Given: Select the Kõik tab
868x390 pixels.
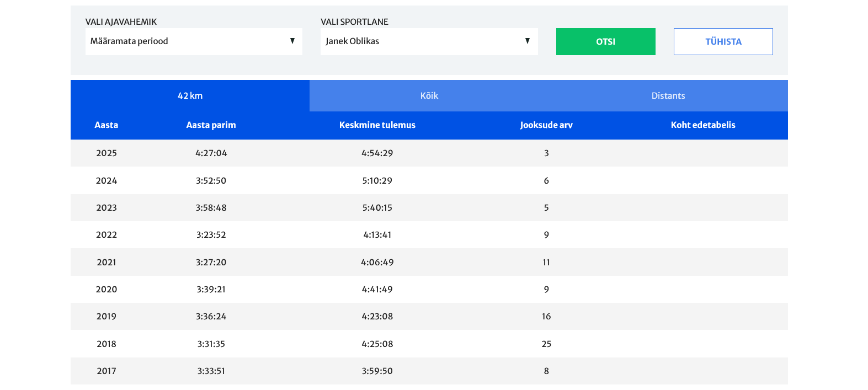Looking at the screenshot, I should click(429, 96).
